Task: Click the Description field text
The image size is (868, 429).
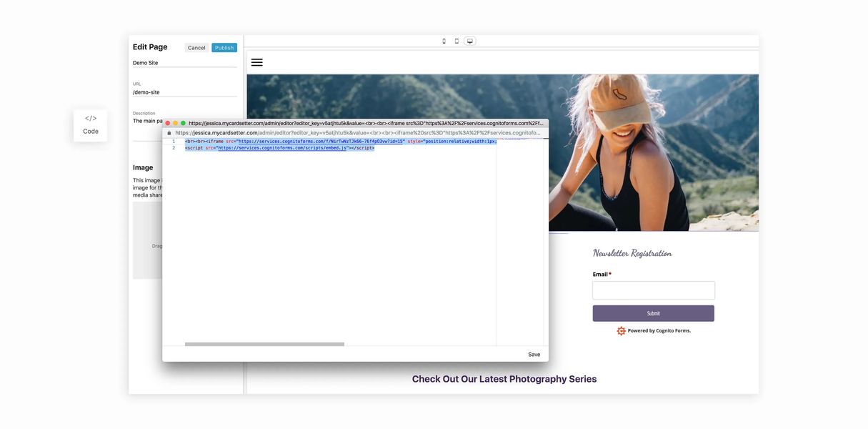Action: coord(148,121)
